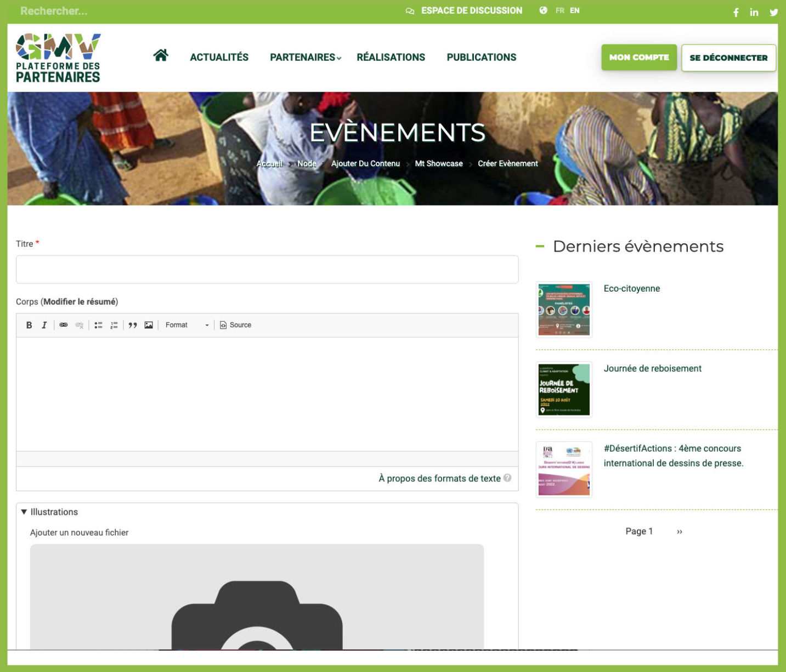The image size is (786, 672).
Task: Click the GMV Plateforme des Partenaires logo
Action: tap(58, 58)
